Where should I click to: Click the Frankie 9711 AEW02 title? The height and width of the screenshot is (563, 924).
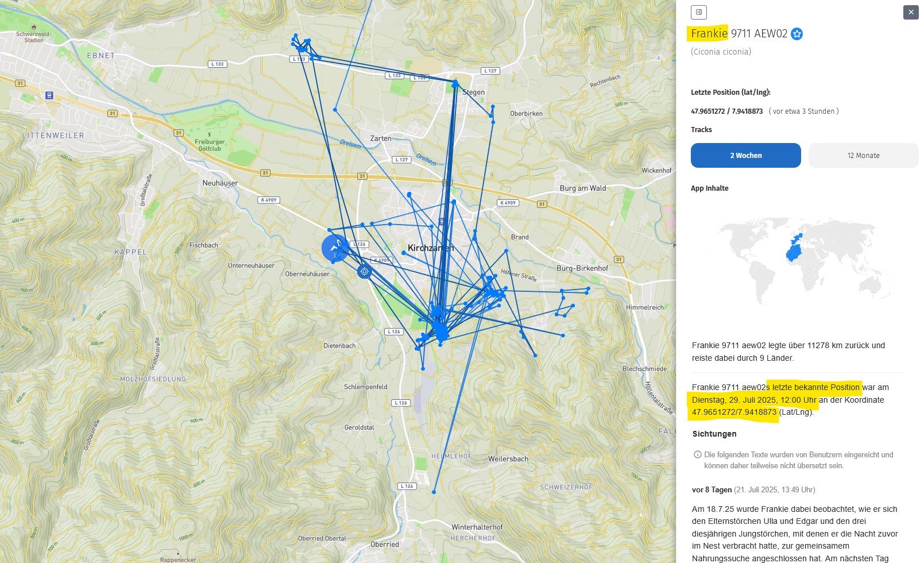click(739, 34)
